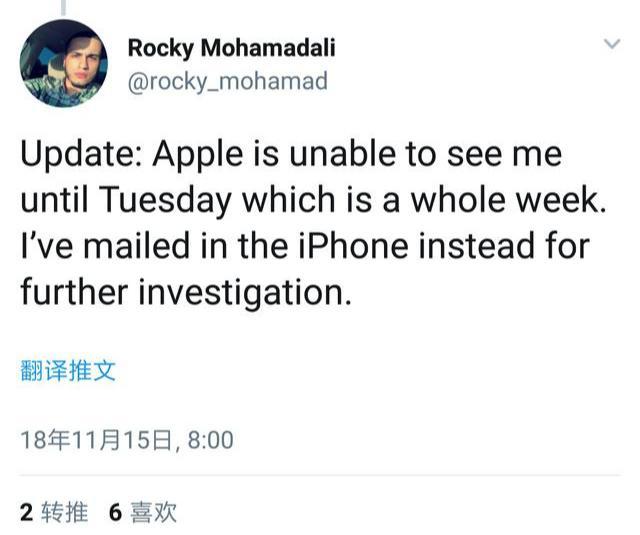View the 2 转推 retweets list
Viewport: 640px width, 535px height.
[x=54, y=512]
